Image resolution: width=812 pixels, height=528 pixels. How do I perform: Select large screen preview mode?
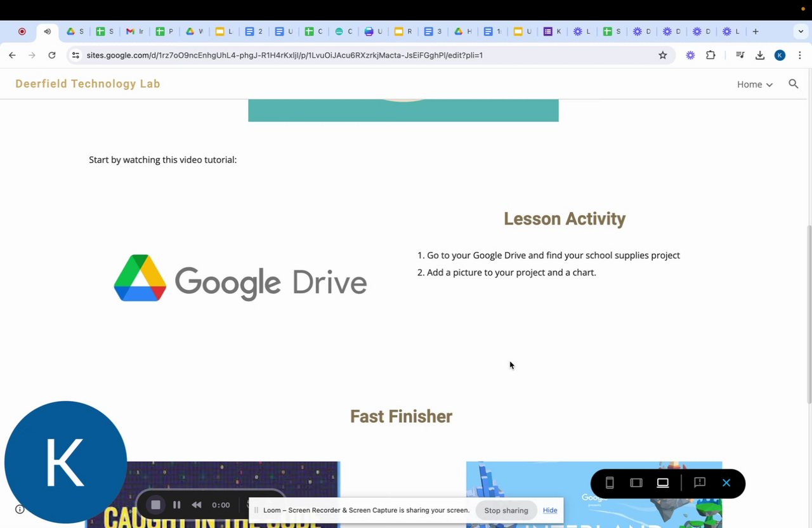(663, 483)
